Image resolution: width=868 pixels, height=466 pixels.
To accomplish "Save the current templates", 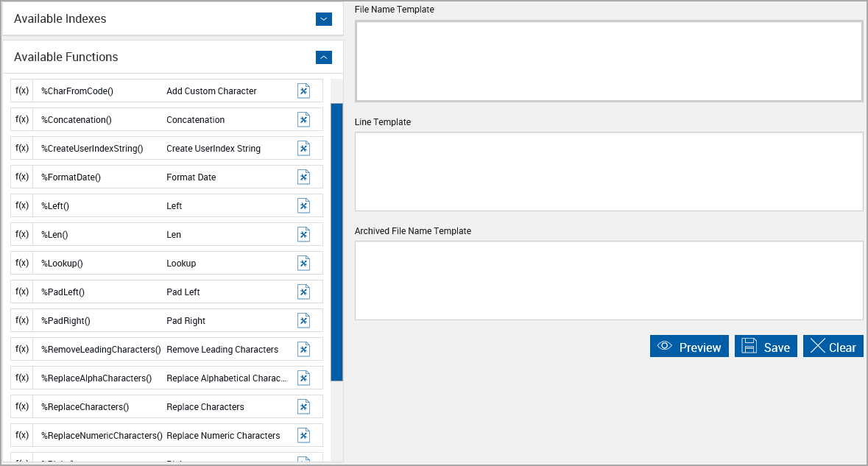I will tap(766, 346).
